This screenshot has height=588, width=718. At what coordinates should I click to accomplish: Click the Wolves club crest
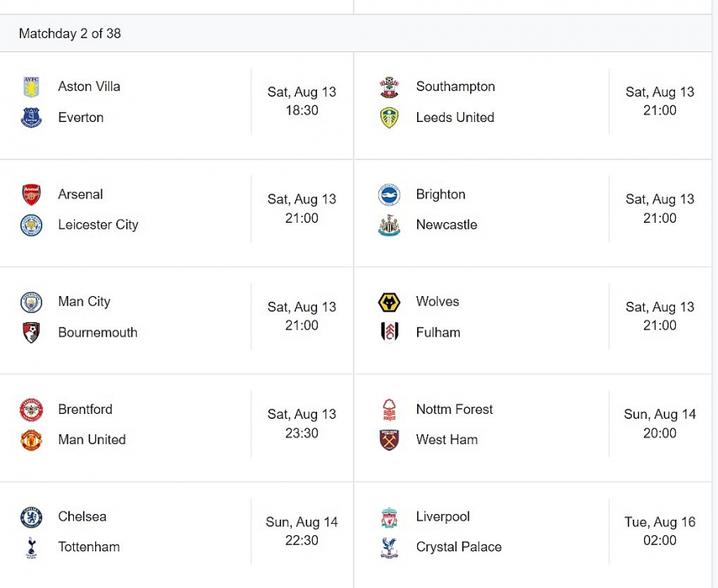[x=389, y=303]
